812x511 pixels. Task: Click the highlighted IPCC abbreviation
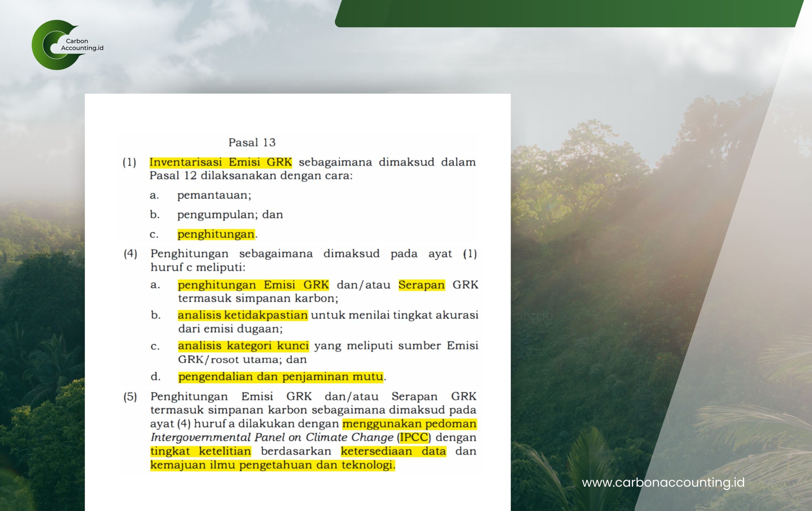pyautogui.click(x=414, y=437)
